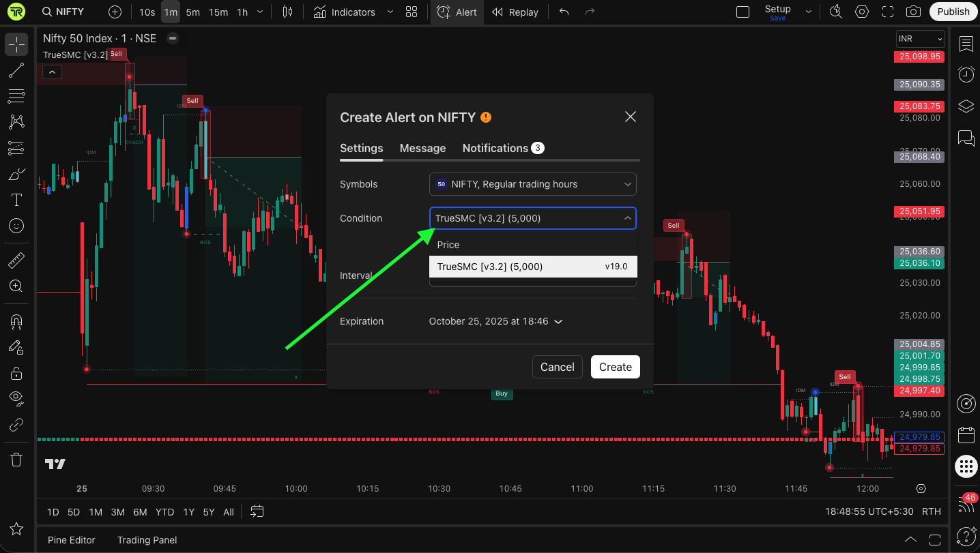Click the Create button

[x=615, y=367]
